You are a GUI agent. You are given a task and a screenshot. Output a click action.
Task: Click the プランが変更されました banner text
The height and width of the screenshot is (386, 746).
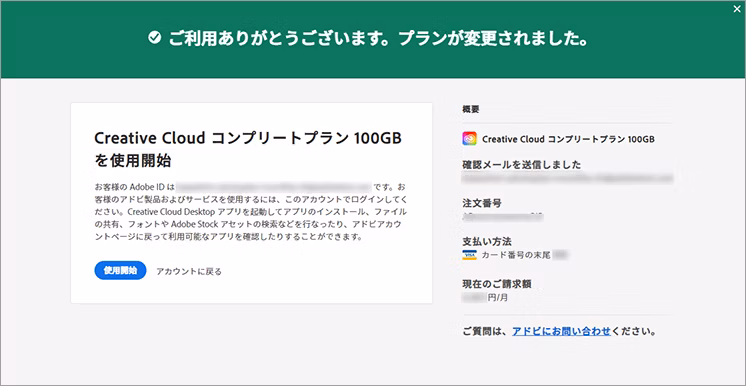[x=492, y=38]
